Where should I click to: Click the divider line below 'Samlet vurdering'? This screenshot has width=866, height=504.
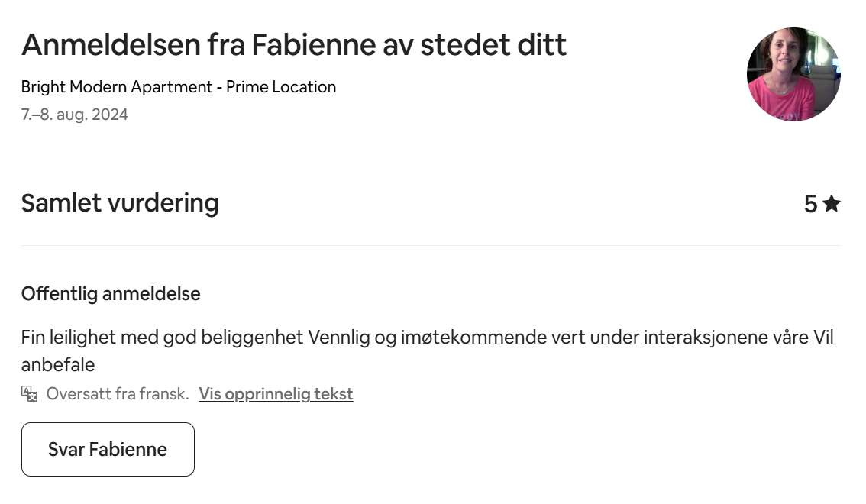click(431, 246)
